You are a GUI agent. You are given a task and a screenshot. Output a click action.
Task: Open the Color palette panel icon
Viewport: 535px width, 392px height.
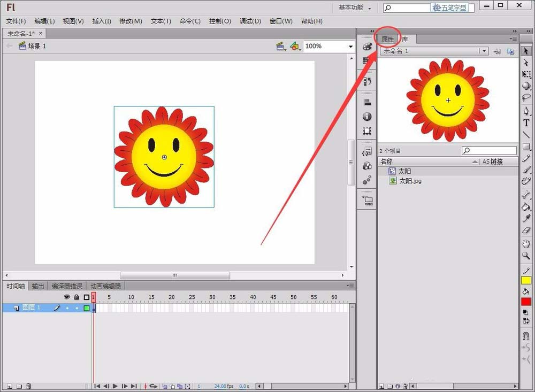(x=367, y=47)
